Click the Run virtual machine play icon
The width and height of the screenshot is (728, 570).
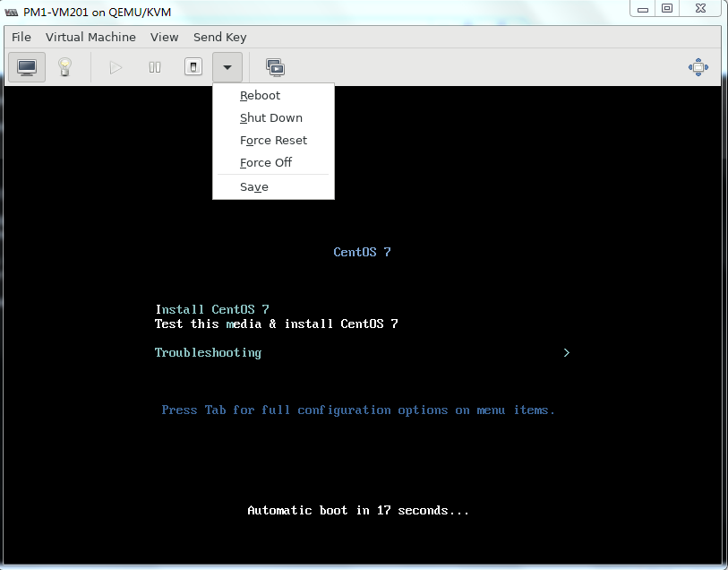tap(116, 68)
